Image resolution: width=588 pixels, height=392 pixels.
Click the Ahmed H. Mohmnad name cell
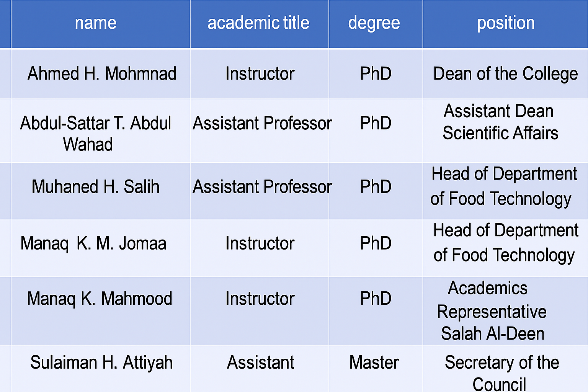pos(102,73)
